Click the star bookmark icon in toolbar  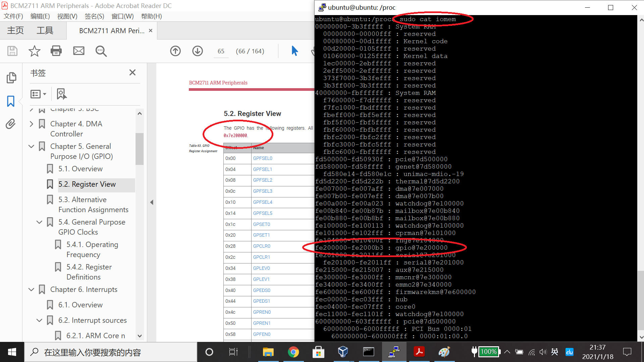pos(34,51)
